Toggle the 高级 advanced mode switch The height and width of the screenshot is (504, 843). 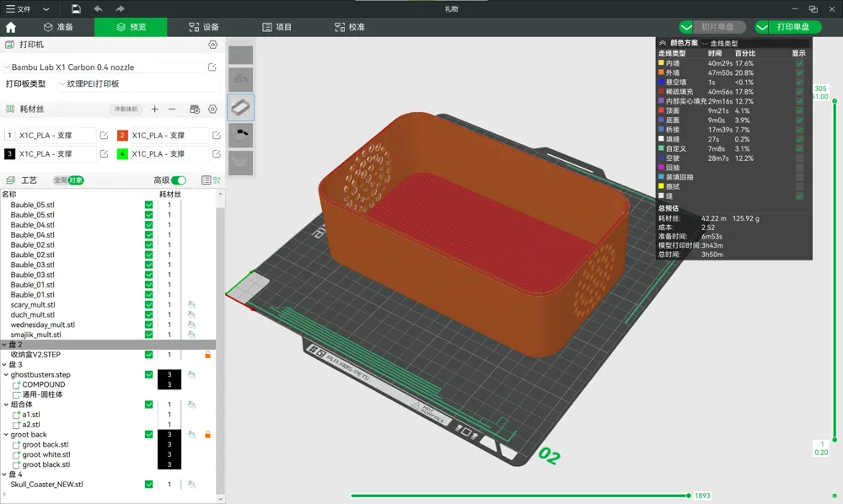179,180
